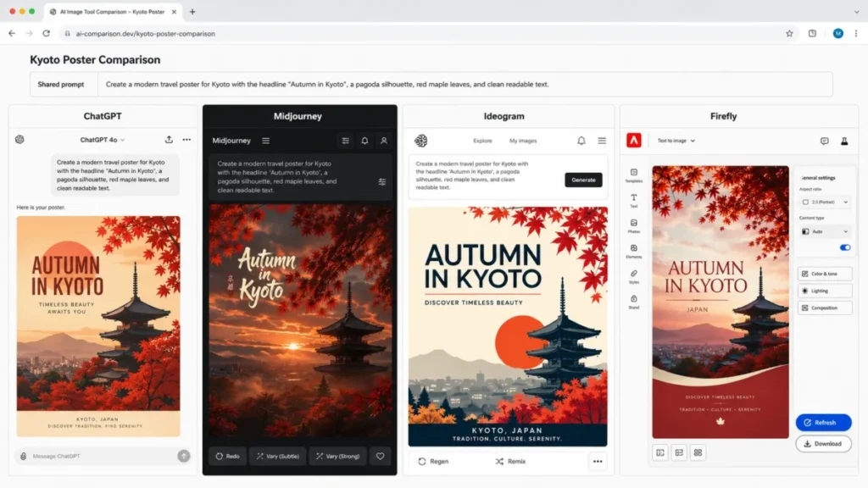Viewport: 868px width, 488px height.
Task: Click the paperclip attach icon in ChatGPT
Action: [23, 456]
